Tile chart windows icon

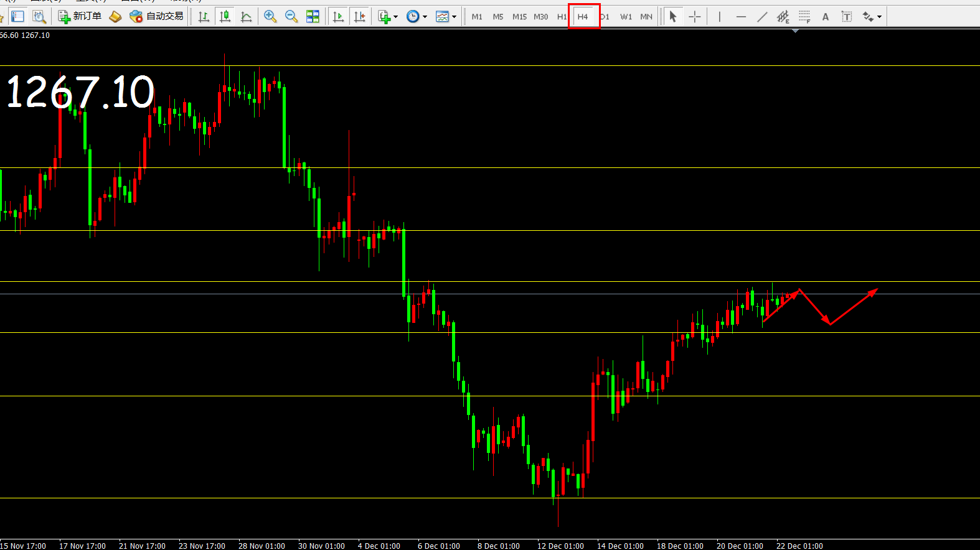pos(313,17)
